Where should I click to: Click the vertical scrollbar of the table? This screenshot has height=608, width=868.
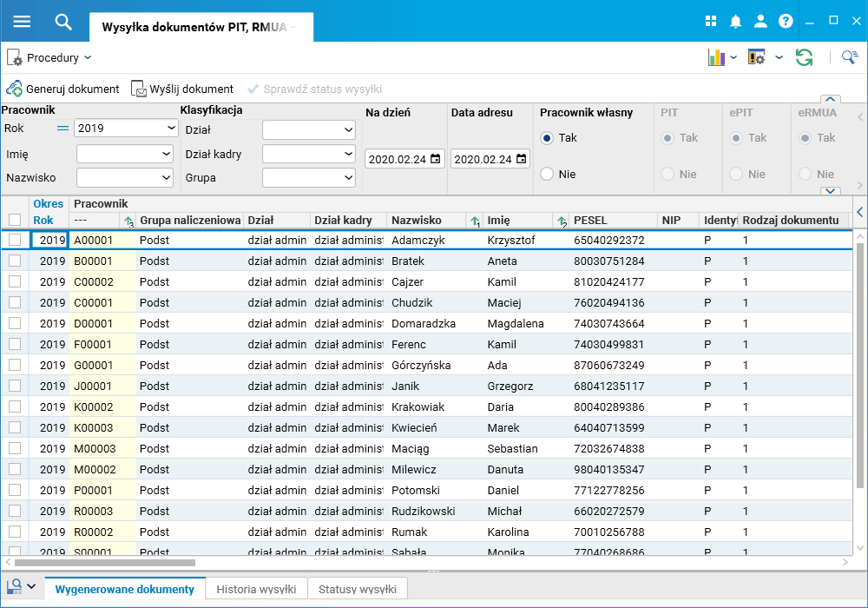tap(860, 365)
